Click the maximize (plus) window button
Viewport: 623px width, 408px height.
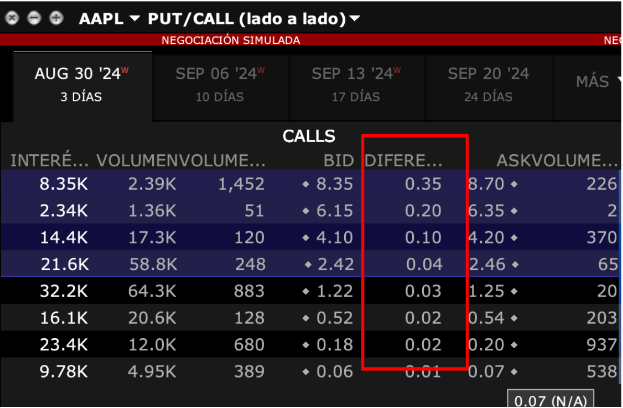click(x=55, y=18)
